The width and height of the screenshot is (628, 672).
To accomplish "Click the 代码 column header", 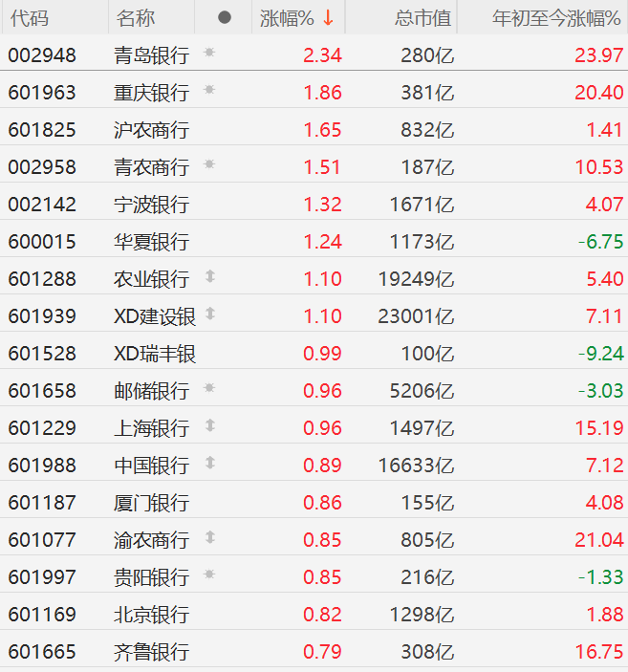I will (29, 18).
